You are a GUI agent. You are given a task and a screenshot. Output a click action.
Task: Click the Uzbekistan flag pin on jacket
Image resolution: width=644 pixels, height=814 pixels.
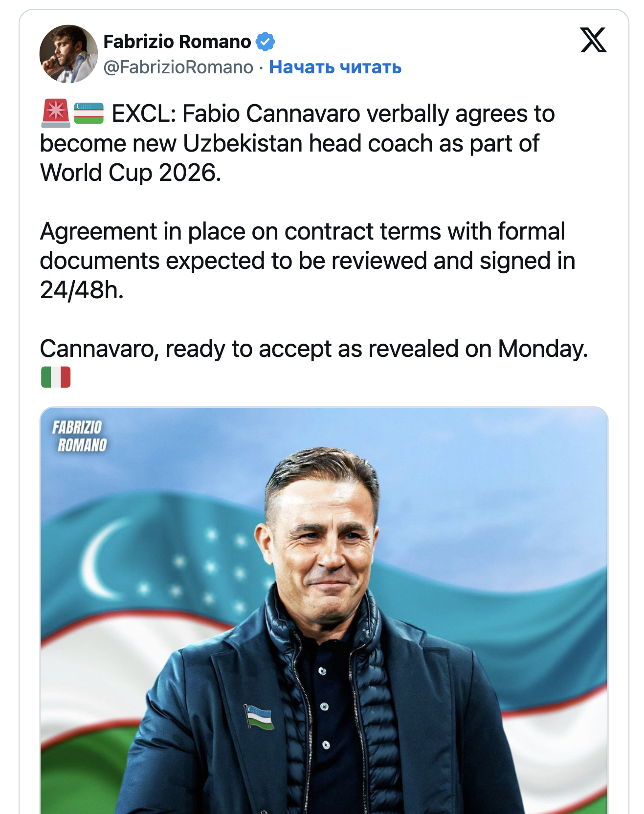259,717
